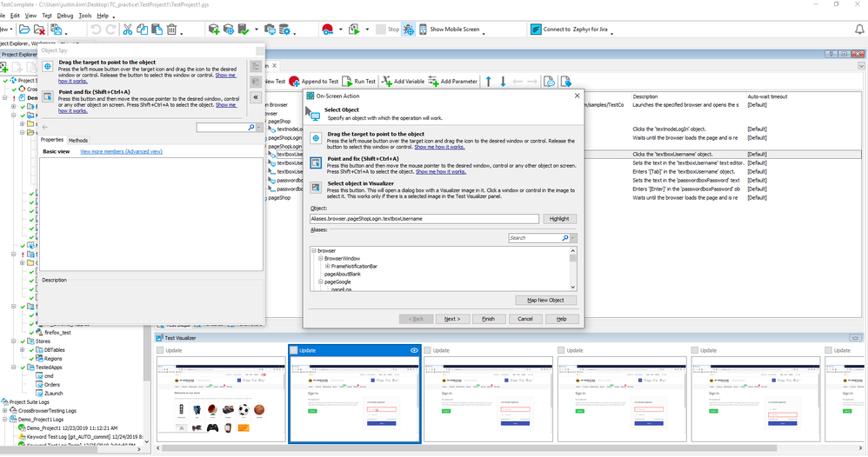The width and height of the screenshot is (868, 457).
Task: Click the Add Variable icon
Action: 386,81
